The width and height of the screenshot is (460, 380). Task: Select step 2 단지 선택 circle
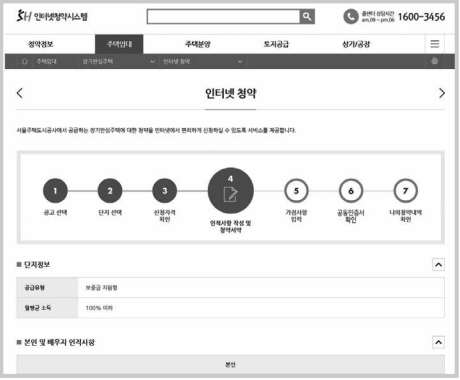[x=110, y=191]
